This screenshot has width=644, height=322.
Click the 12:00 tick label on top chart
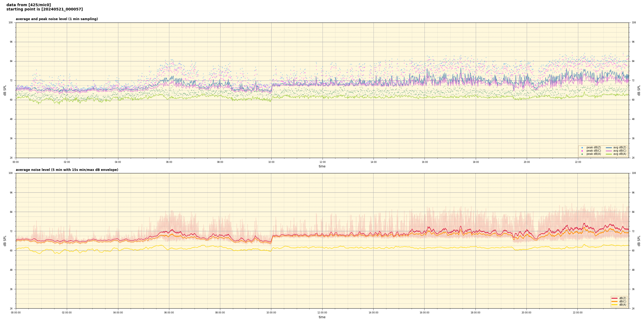(x=322, y=162)
